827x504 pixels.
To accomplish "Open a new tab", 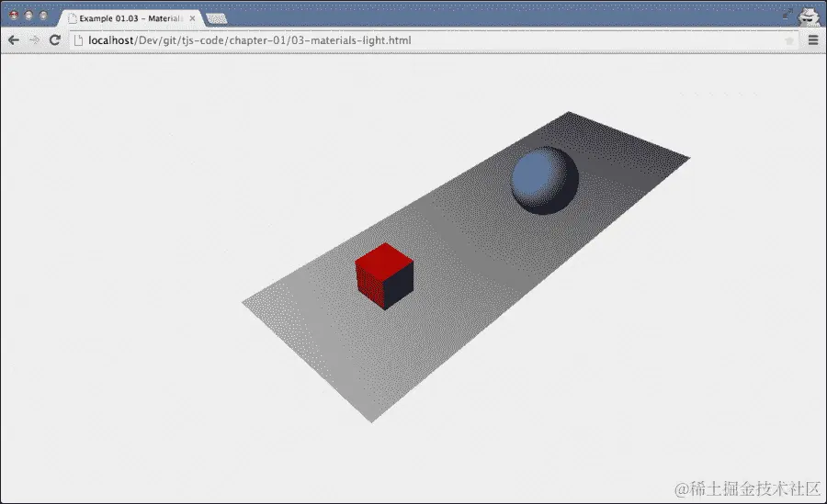I will pos(216,19).
